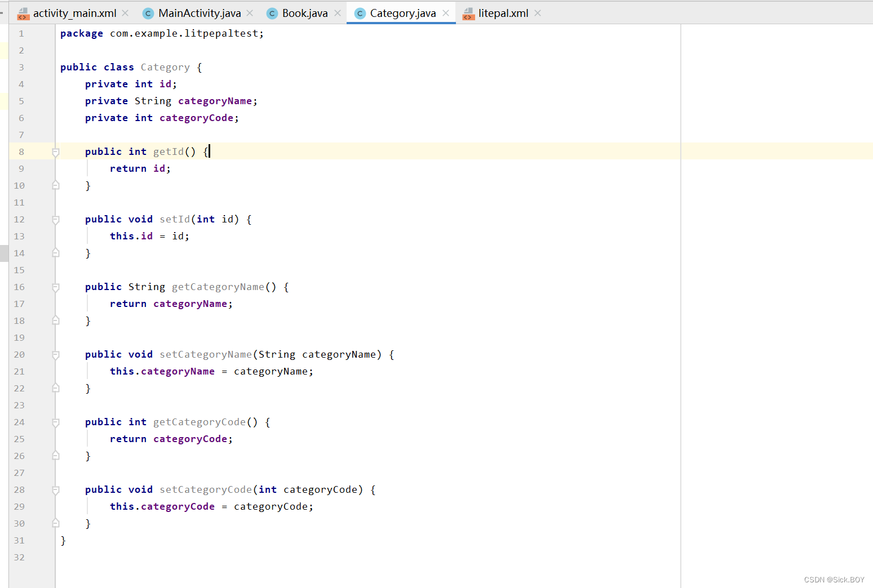Switch to the MainActivity.java tab

point(200,13)
